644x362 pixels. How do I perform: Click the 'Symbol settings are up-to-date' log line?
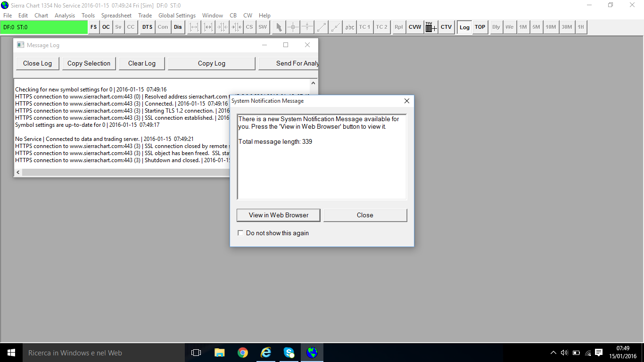(x=87, y=125)
